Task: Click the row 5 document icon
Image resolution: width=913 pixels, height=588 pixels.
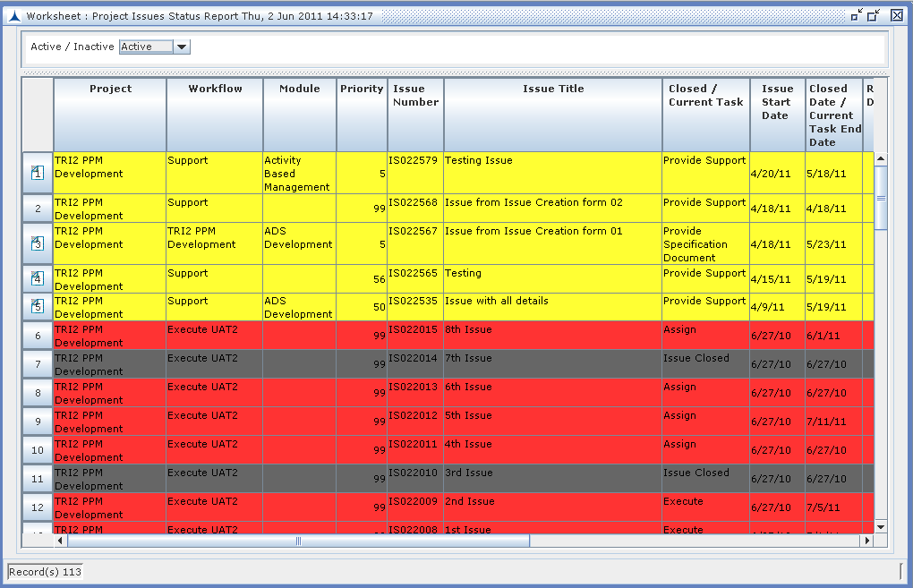Action: (x=38, y=307)
